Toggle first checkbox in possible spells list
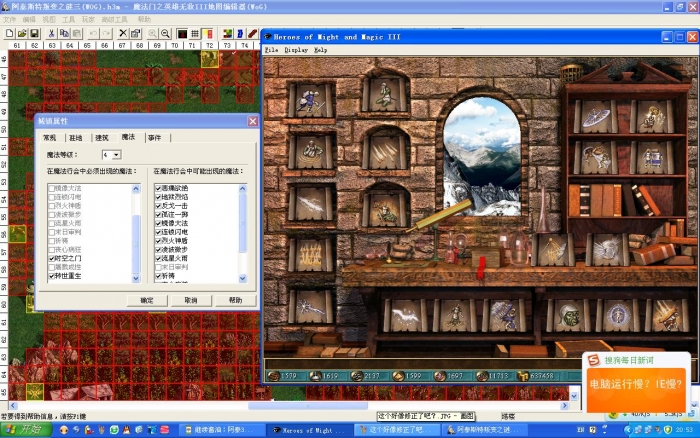This screenshot has width=700, height=438. (x=158, y=188)
